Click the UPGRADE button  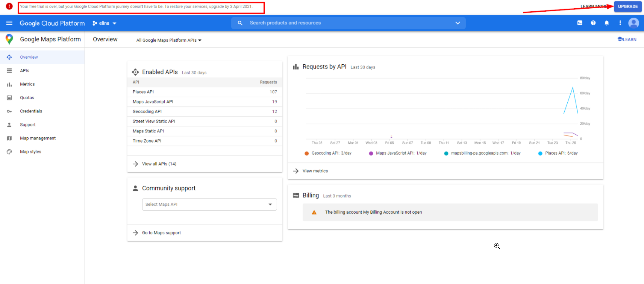click(x=628, y=6)
